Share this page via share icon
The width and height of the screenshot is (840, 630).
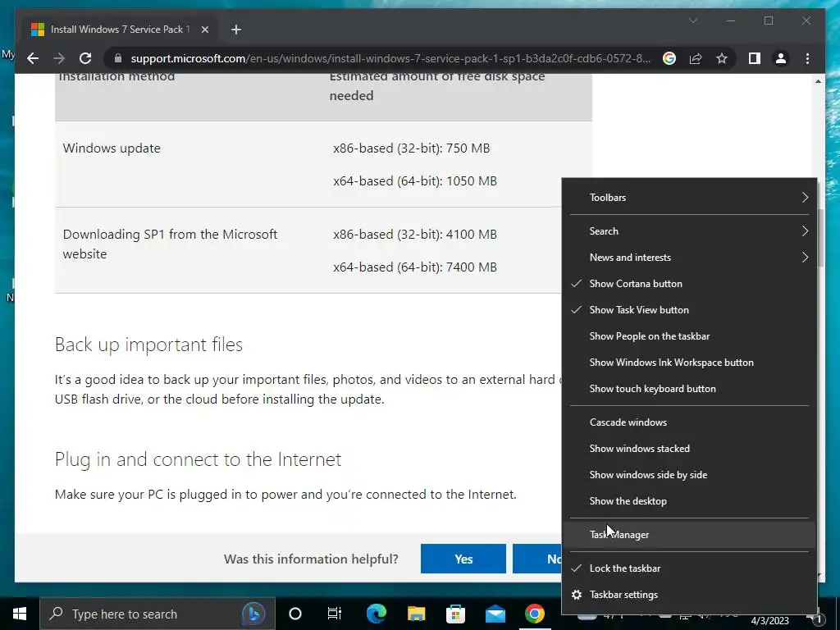point(696,58)
